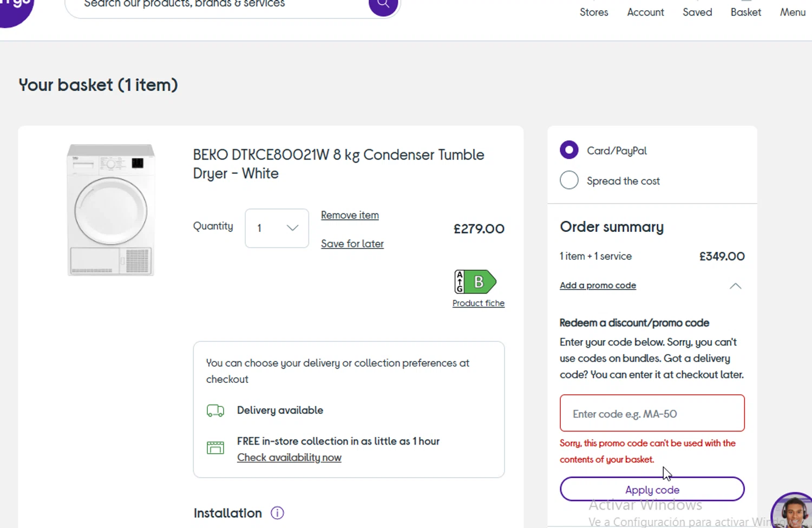Screen dimensions: 812x528
Task: Click the tumble dryer product thumbnail
Action: [111, 210]
